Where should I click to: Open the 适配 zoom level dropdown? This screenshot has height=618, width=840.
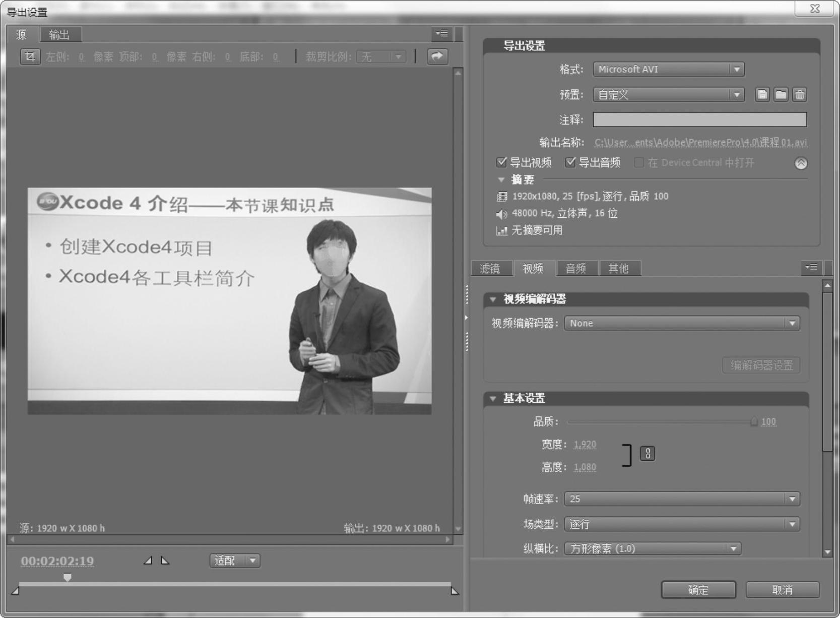235,561
